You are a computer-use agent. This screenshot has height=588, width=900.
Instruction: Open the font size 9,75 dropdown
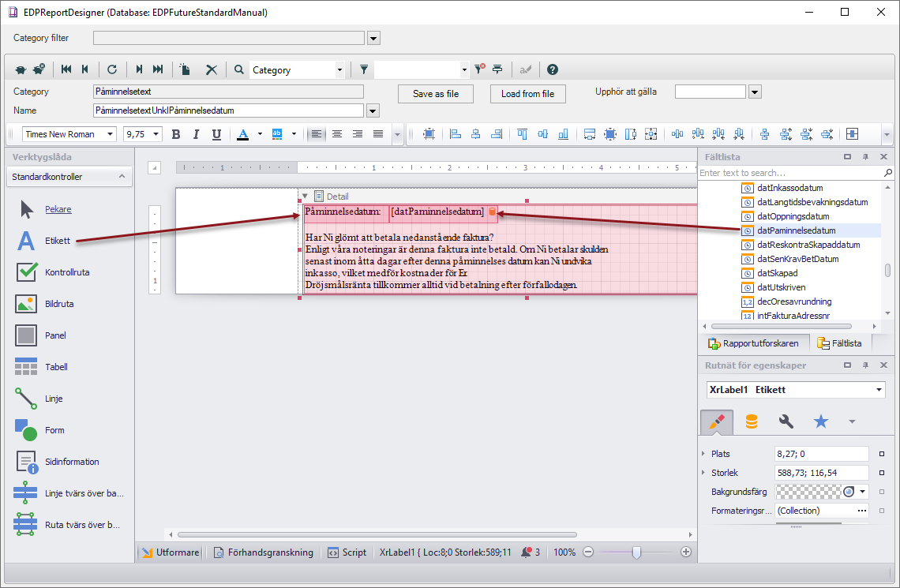coord(156,134)
